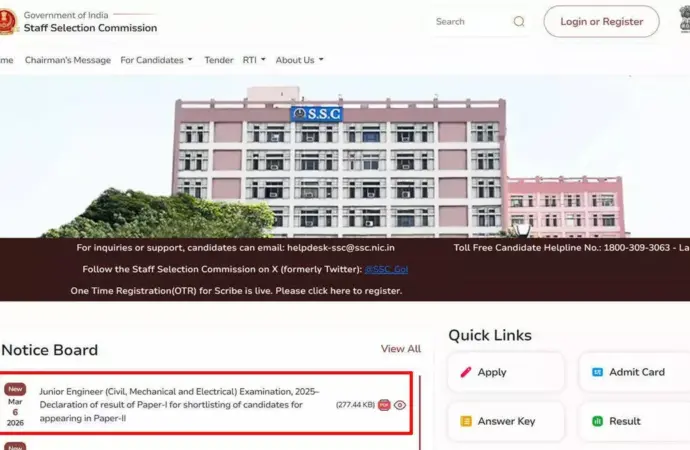690x450 pixels.
Task: Click the search magnifier icon
Action: (x=519, y=21)
